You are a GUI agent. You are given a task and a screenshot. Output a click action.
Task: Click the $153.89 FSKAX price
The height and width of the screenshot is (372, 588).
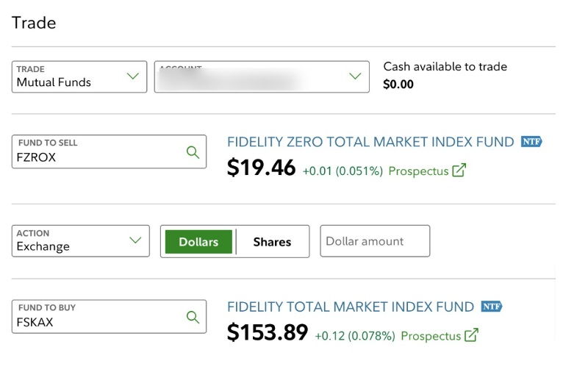pyautogui.click(x=267, y=334)
